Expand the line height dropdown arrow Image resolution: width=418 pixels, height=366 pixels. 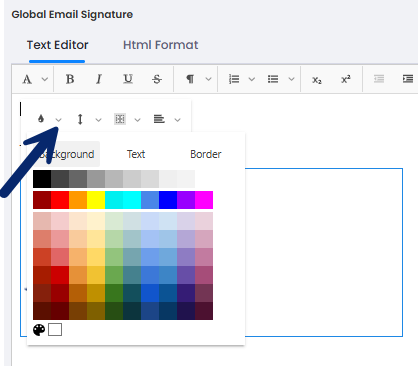[x=98, y=120]
